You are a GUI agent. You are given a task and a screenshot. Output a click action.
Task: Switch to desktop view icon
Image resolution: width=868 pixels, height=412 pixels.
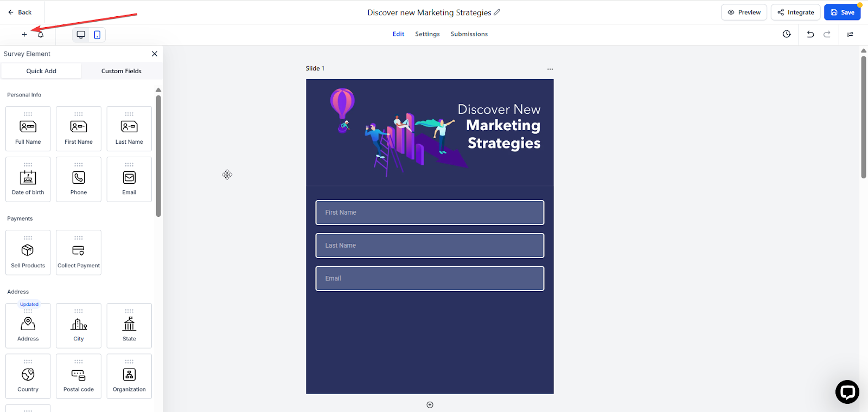click(x=81, y=35)
